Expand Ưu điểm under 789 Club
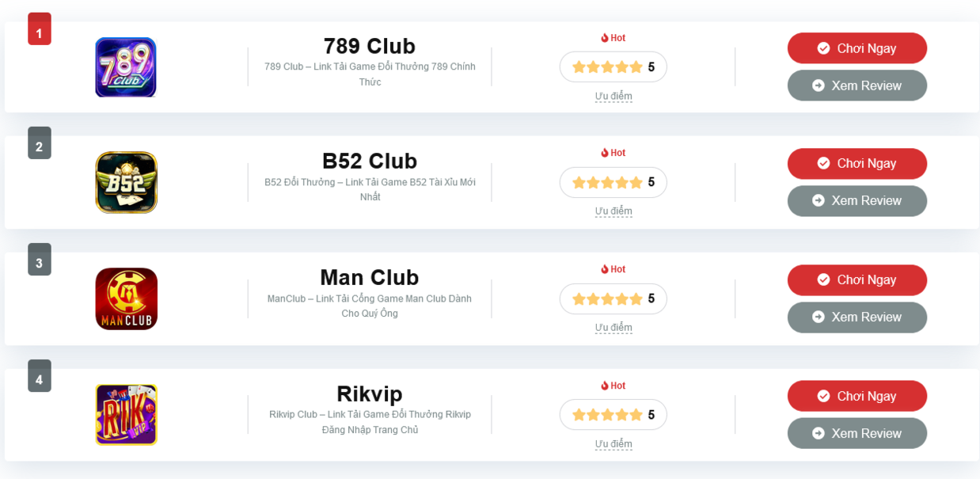Screen dimensions: 980x479 click(613, 96)
